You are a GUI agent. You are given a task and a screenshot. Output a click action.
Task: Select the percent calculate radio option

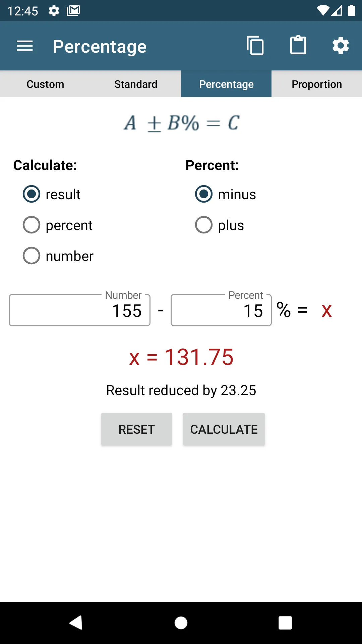(58, 225)
